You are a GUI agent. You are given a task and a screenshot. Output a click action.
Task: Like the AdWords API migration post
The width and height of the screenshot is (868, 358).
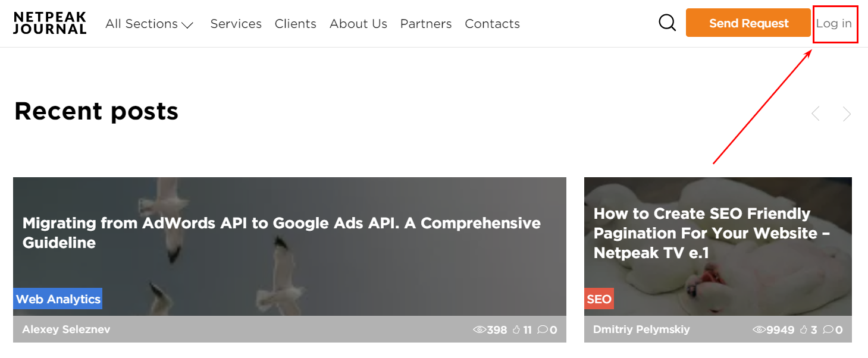(516, 329)
